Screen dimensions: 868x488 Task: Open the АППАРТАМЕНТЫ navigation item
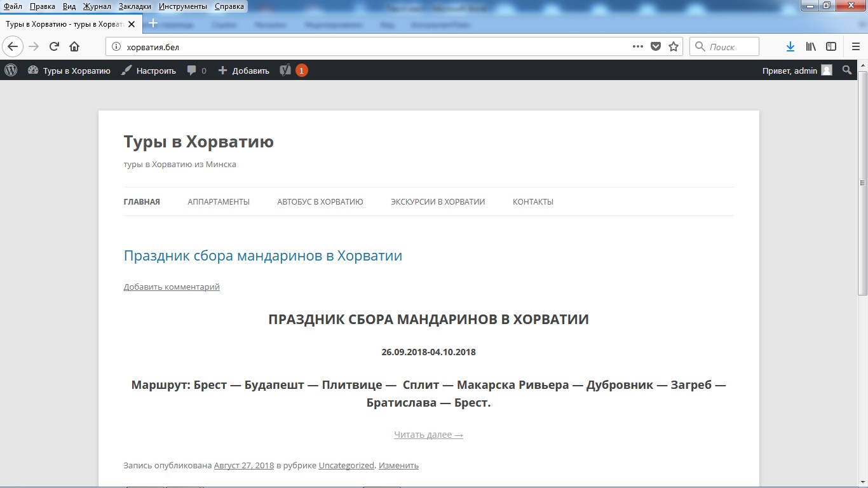tap(219, 202)
